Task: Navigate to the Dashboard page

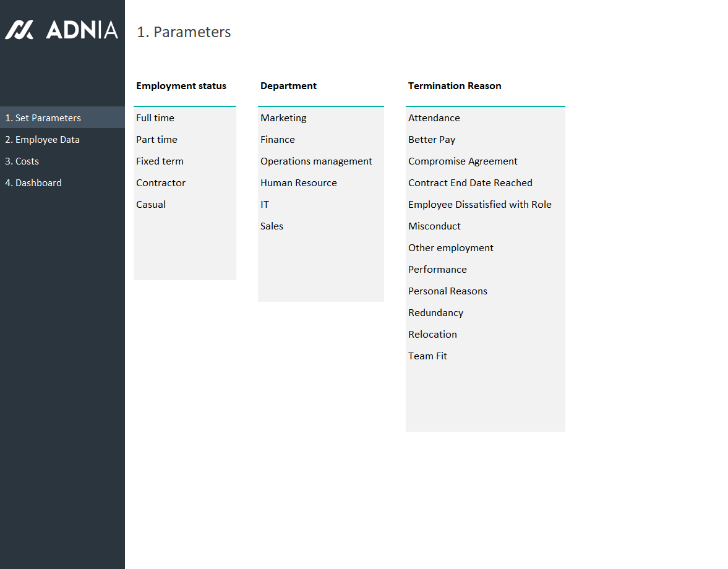Action: pos(33,182)
